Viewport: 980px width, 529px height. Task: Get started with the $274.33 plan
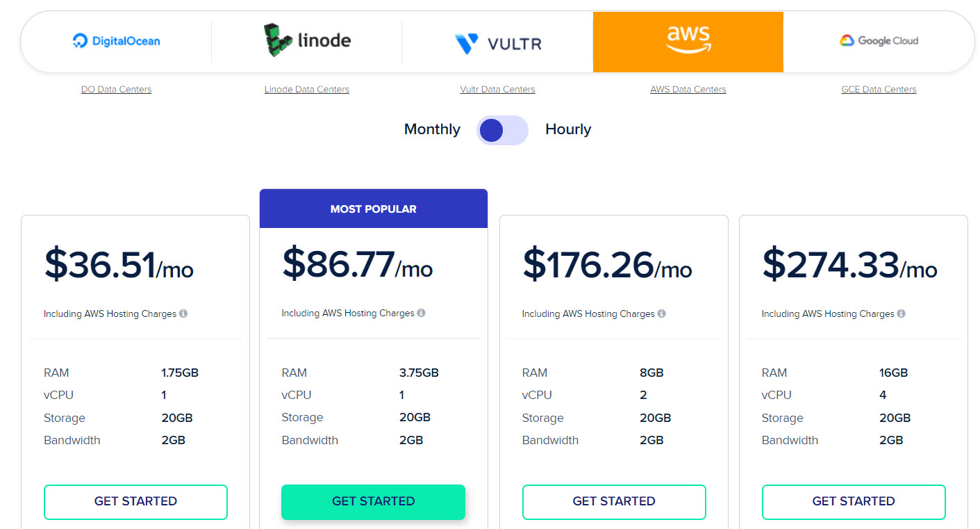(854, 502)
